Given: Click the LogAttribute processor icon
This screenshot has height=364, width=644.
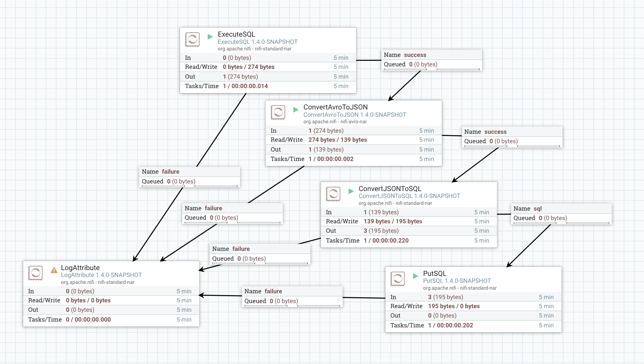Looking at the screenshot, I should [35, 273].
